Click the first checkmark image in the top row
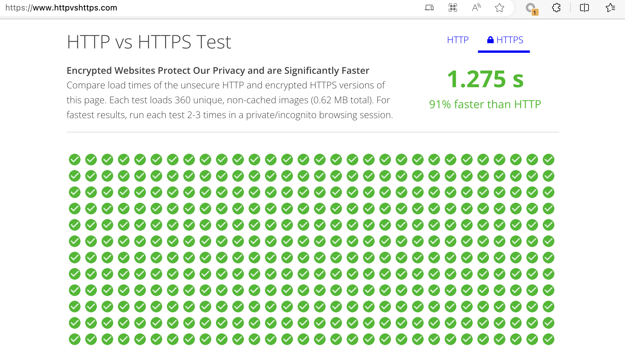Image resolution: width=625 pixels, height=364 pixels. [x=75, y=160]
